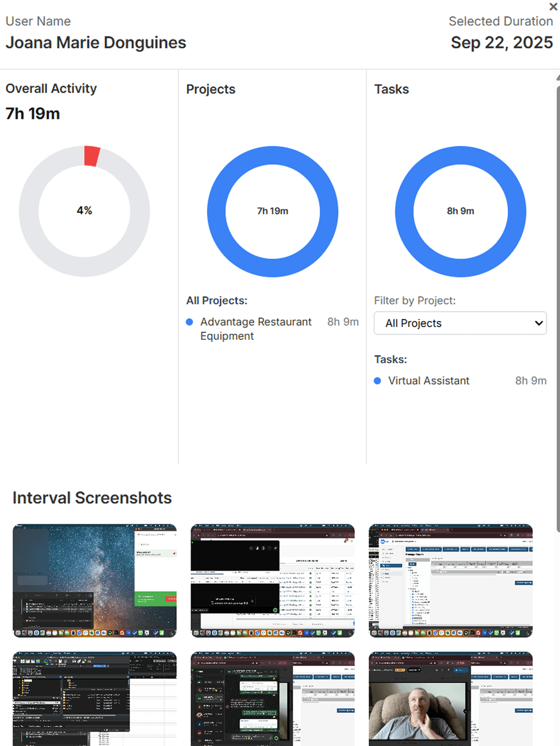The height and width of the screenshot is (746, 560).
Task: Click the Sep 22, 2025 selected duration
Action: (x=501, y=43)
